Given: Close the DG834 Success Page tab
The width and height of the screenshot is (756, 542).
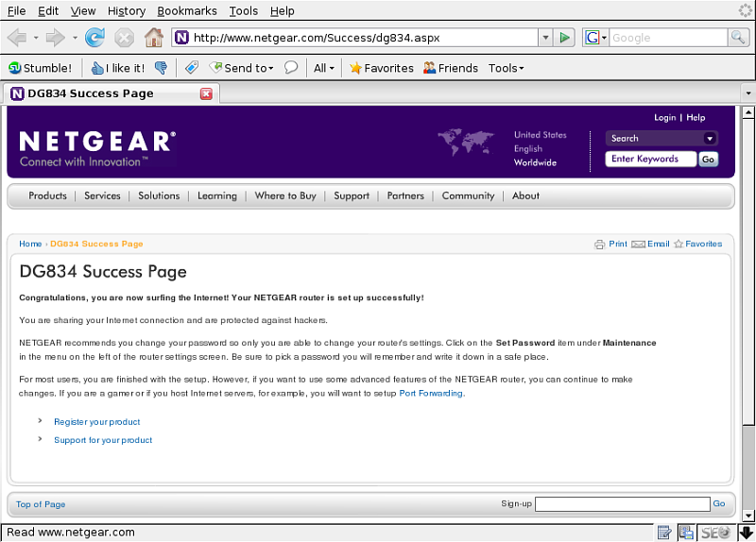Looking at the screenshot, I should pyautogui.click(x=206, y=93).
